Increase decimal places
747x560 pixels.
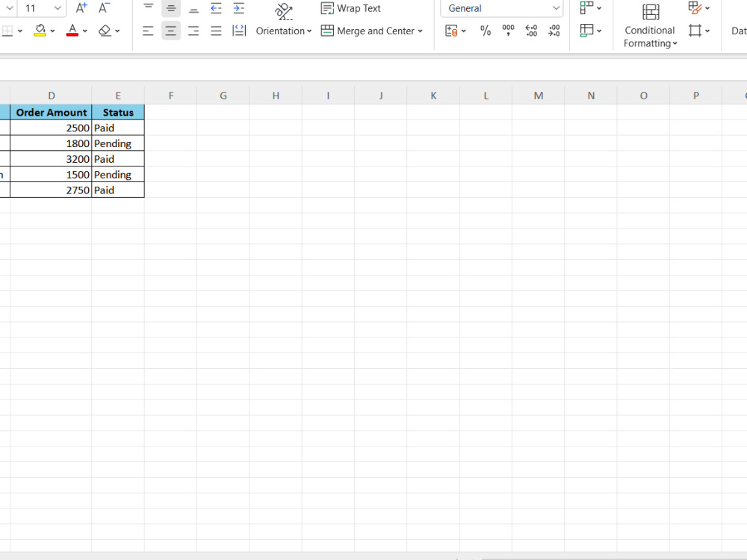531,31
